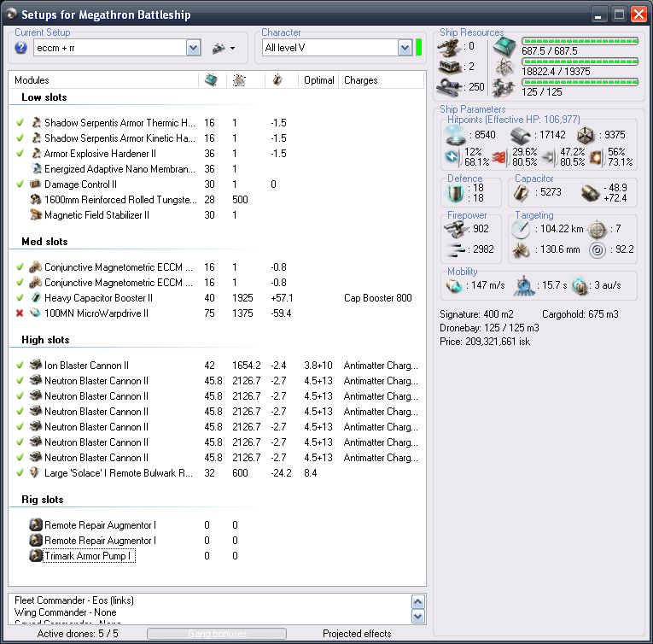Click the drone bandwidth resource icon
The image size is (653, 644).
[504, 87]
